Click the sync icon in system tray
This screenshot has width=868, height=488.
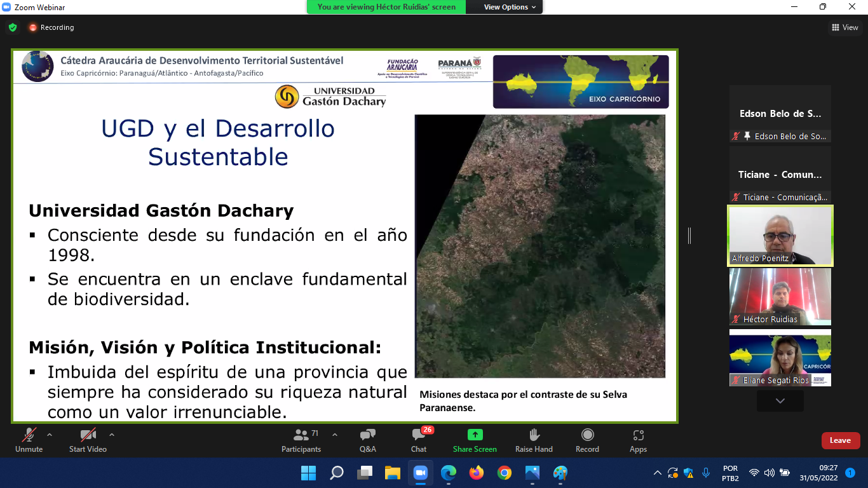click(x=673, y=473)
